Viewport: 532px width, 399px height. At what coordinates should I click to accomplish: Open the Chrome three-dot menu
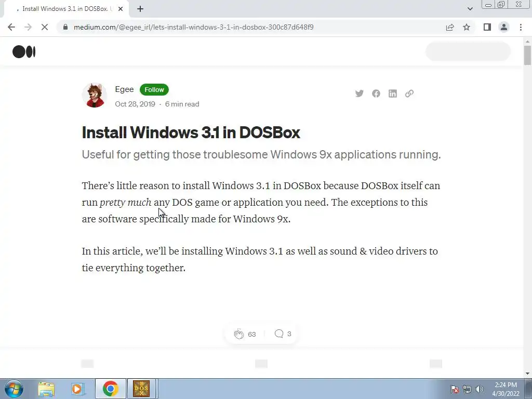[521, 27]
